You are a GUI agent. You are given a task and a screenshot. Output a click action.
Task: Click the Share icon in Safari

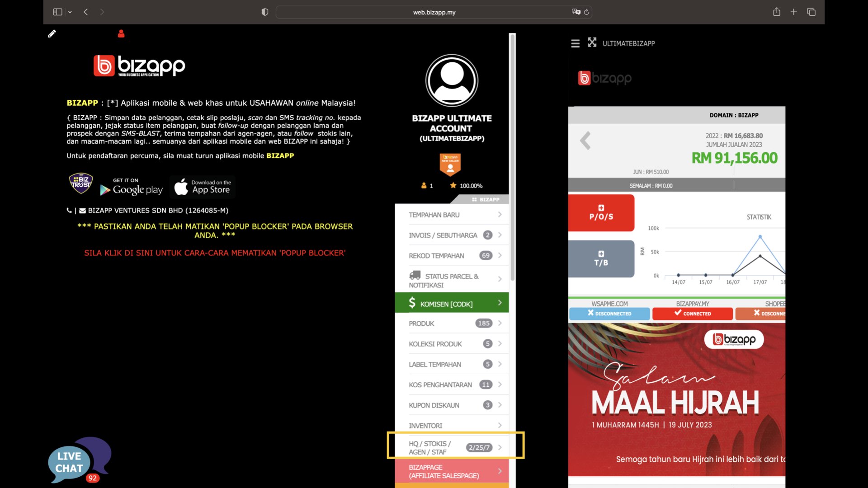click(x=777, y=12)
